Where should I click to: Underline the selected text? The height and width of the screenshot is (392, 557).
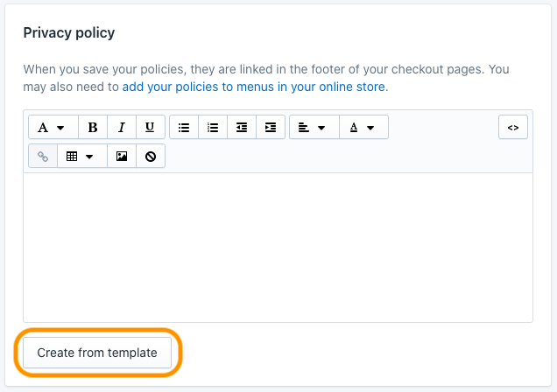click(x=150, y=128)
